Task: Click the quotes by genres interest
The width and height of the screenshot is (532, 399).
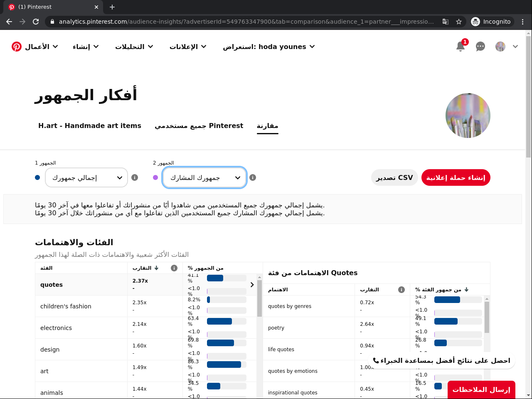Action: pos(290,306)
